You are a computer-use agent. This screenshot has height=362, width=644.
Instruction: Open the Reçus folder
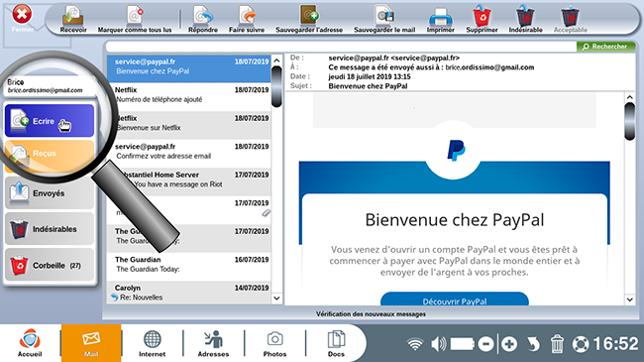tap(50, 157)
